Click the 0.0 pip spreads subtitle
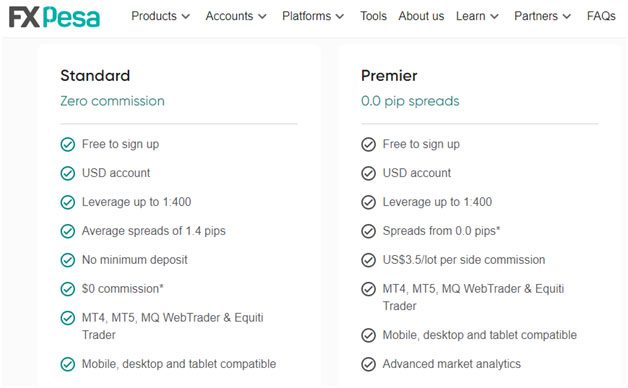 (410, 101)
